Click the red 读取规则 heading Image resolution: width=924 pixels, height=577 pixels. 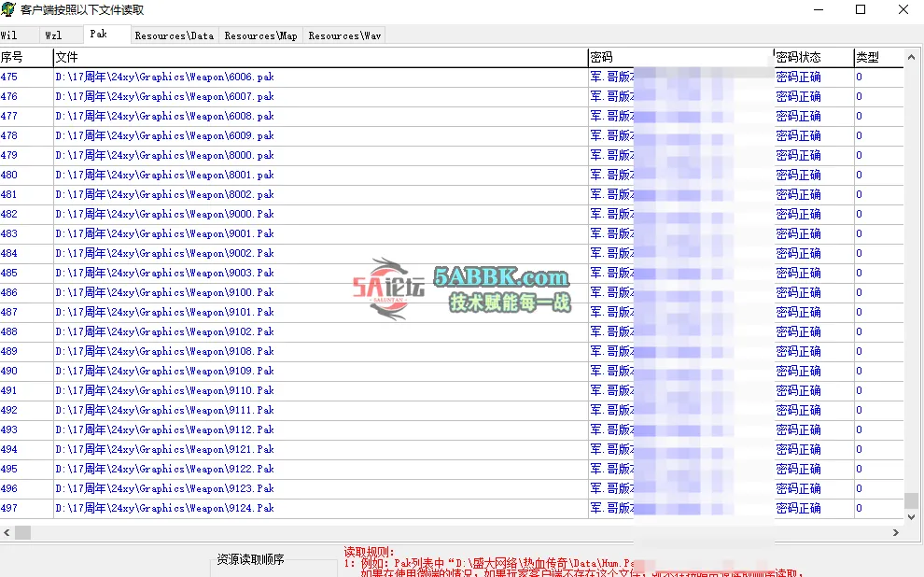369,552
